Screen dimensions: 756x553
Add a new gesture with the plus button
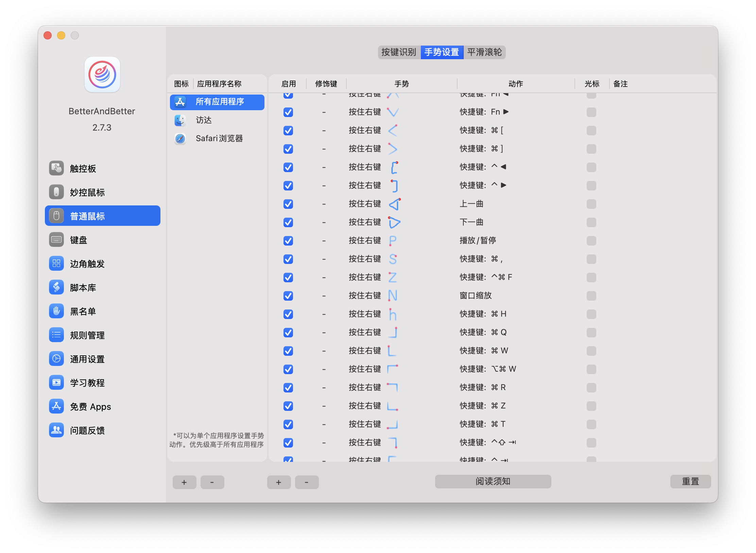click(x=279, y=482)
